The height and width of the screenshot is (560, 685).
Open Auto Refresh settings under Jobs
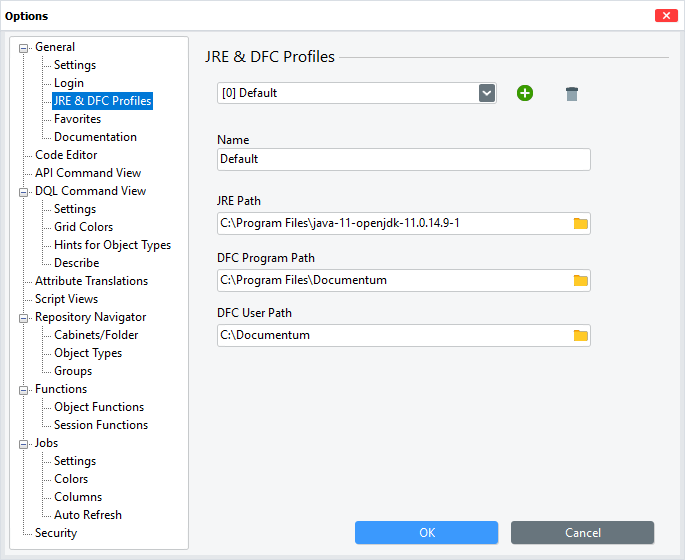point(88,515)
